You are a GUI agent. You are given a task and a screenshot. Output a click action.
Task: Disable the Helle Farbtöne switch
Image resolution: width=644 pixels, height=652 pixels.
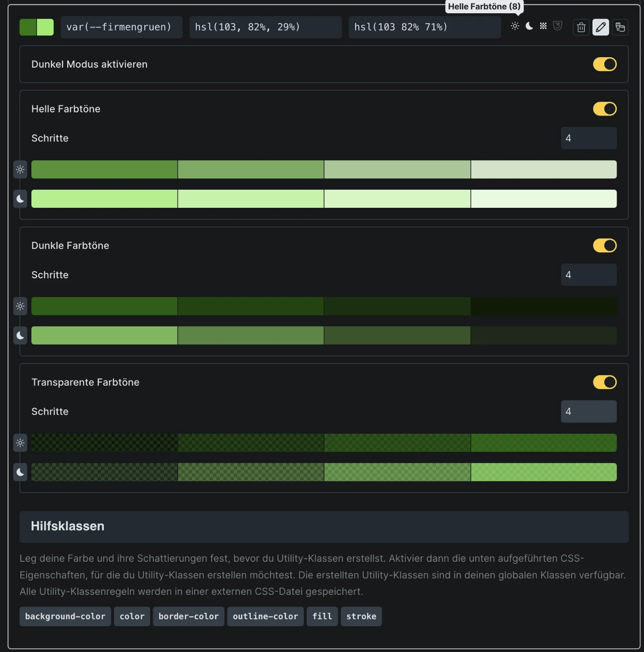point(605,109)
